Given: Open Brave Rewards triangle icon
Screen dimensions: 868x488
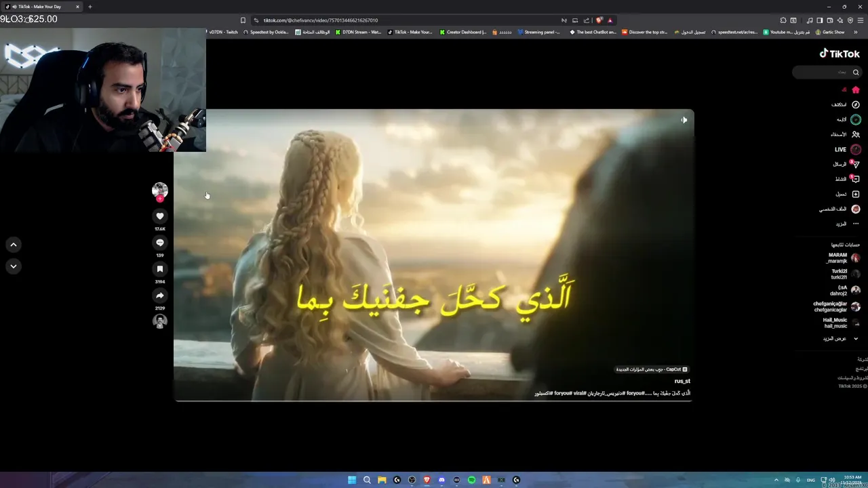Looking at the screenshot, I should 610,20.
